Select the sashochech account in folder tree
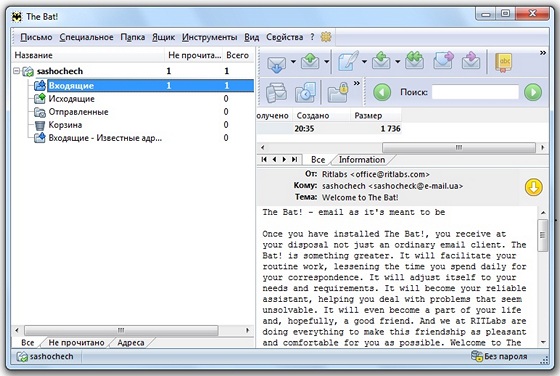The image size is (560, 376). [60, 71]
